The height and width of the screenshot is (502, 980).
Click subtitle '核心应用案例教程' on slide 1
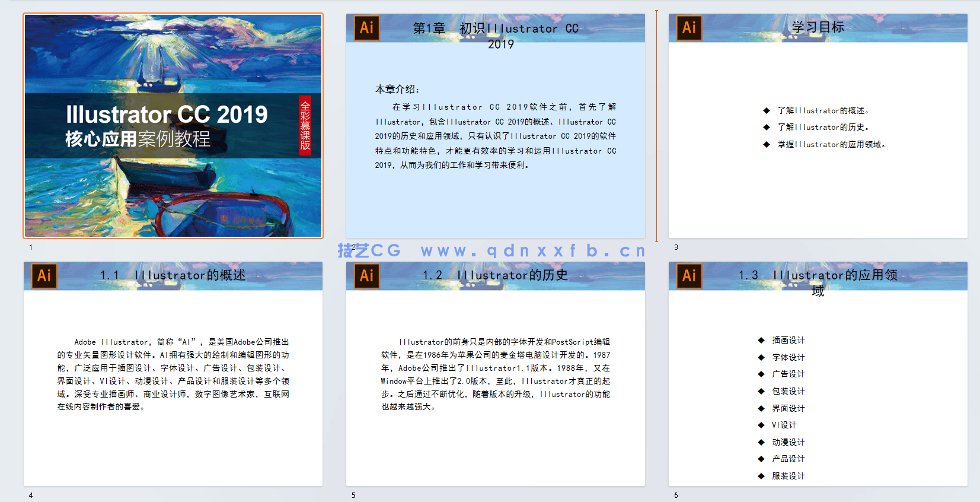tap(138, 139)
